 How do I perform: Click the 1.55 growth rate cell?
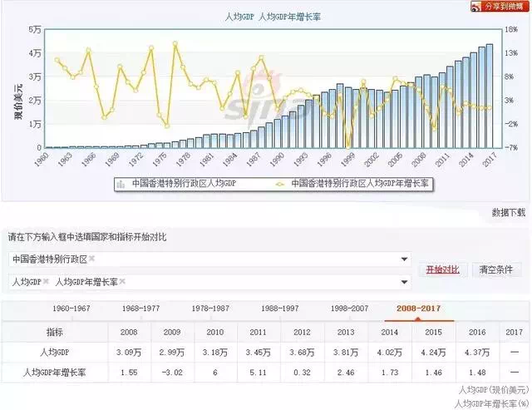129,373
